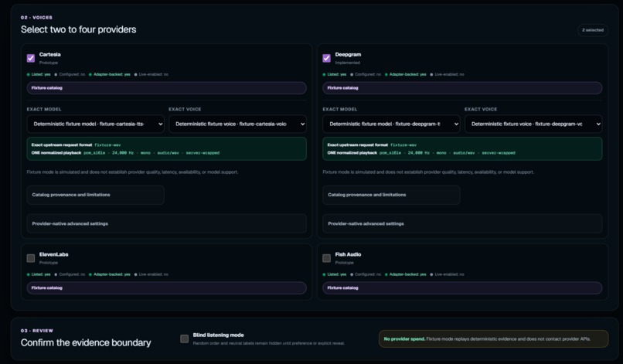Image resolution: width=623 pixels, height=364 pixels.
Task: Click Cartesia's Configured: no status
Action: [x=70, y=74]
